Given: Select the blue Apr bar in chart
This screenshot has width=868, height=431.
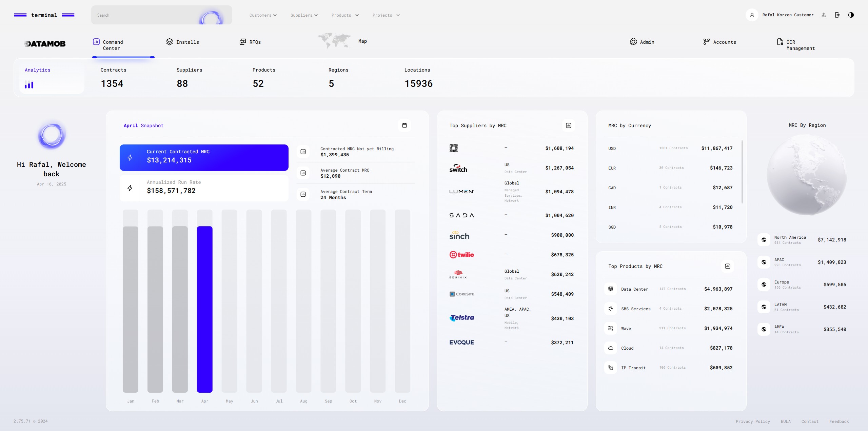Looking at the screenshot, I should coord(204,309).
